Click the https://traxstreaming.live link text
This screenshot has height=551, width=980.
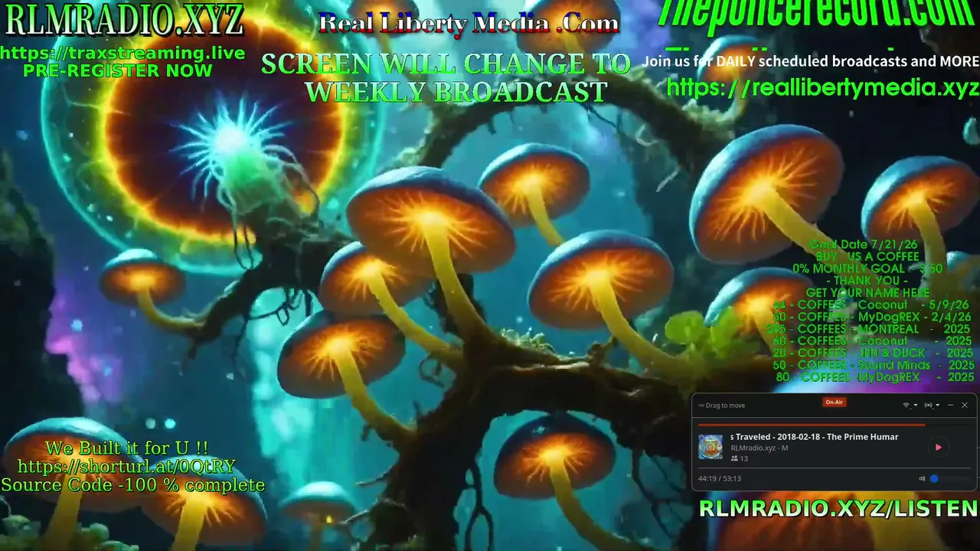(122, 54)
